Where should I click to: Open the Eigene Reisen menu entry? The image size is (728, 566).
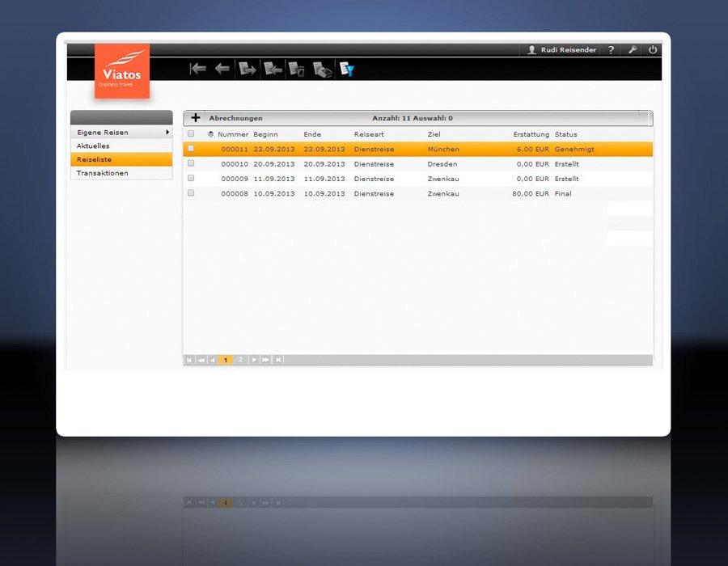click(x=121, y=133)
